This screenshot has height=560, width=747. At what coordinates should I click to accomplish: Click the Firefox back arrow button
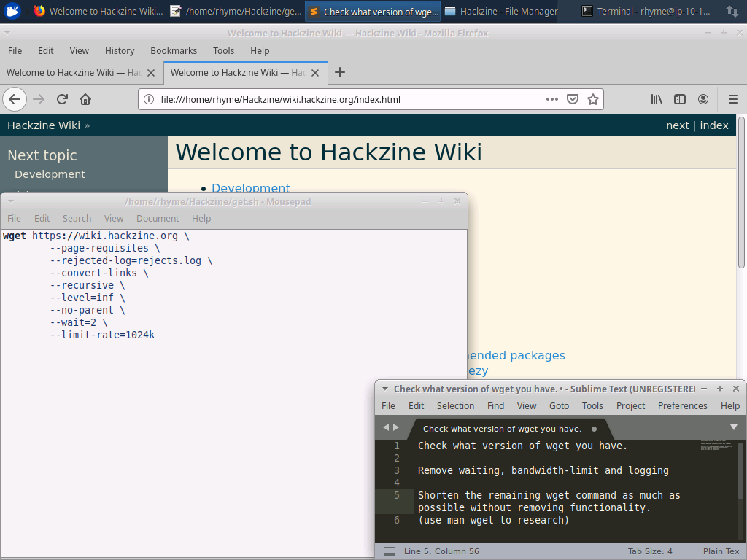click(15, 99)
